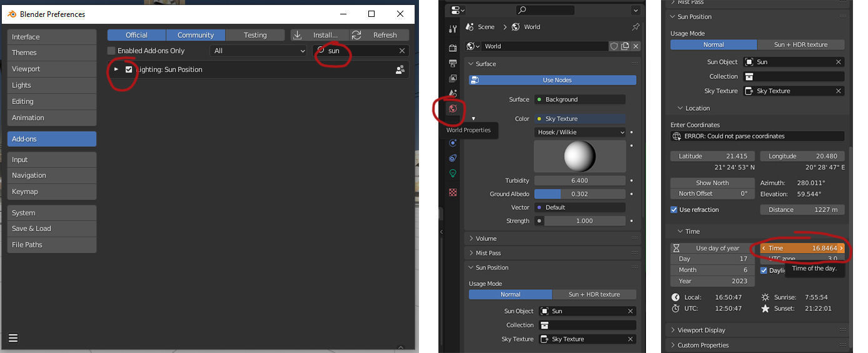Image resolution: width=868 pixels, height=353 pixels.
Task: Click the Sky Texture clear X icon beside Location
Action: tap(839, 91)
